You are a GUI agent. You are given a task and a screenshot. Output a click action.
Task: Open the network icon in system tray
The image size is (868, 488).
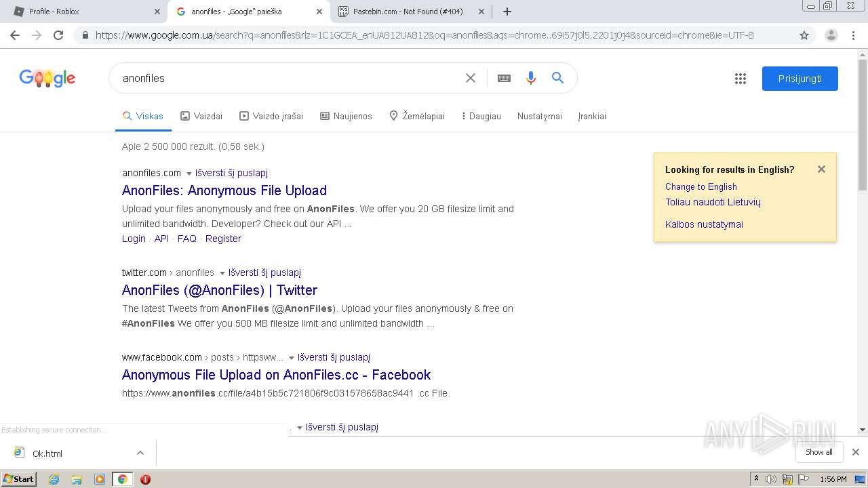787,479
